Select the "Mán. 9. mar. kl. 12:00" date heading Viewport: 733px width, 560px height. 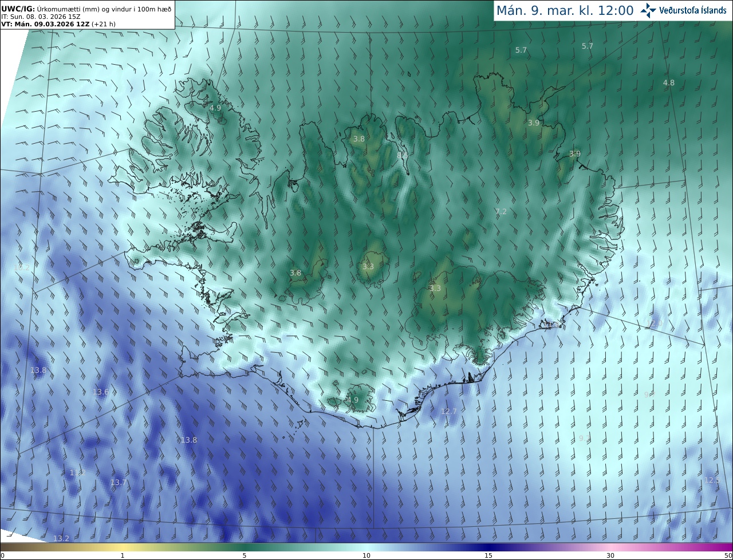tap(565, 10)
